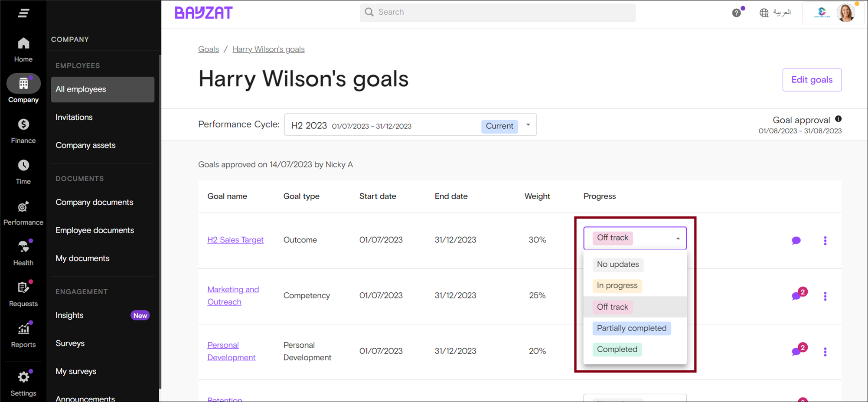This screenshot has width=868, height=402.
Task: Select Completed progress option
Action: (617, 350)
